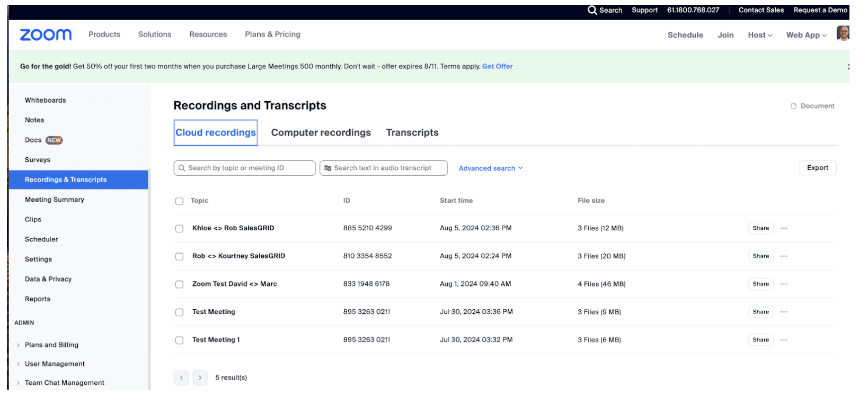Share the Khloe <> Rob SalesGRID recording
Image resolution: width=868 pixels, height=396 pixels.
pyautogui.click(x=761, y=228)
